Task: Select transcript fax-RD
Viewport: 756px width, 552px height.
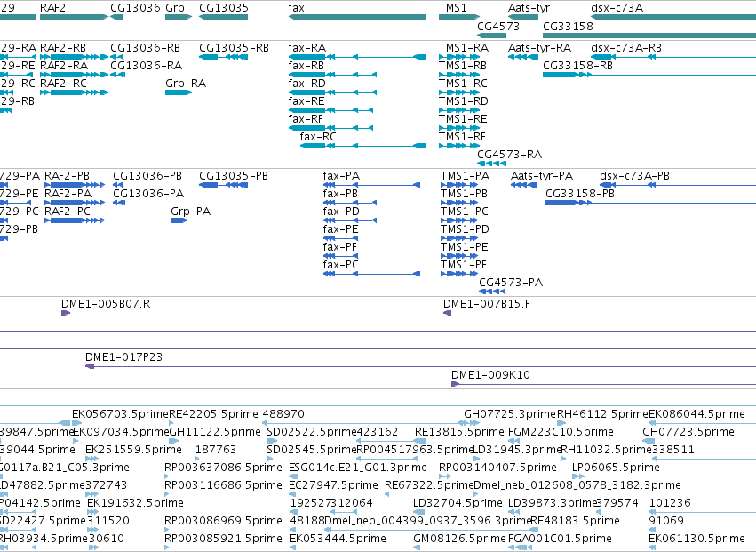Action: click(x=307, y=84)
